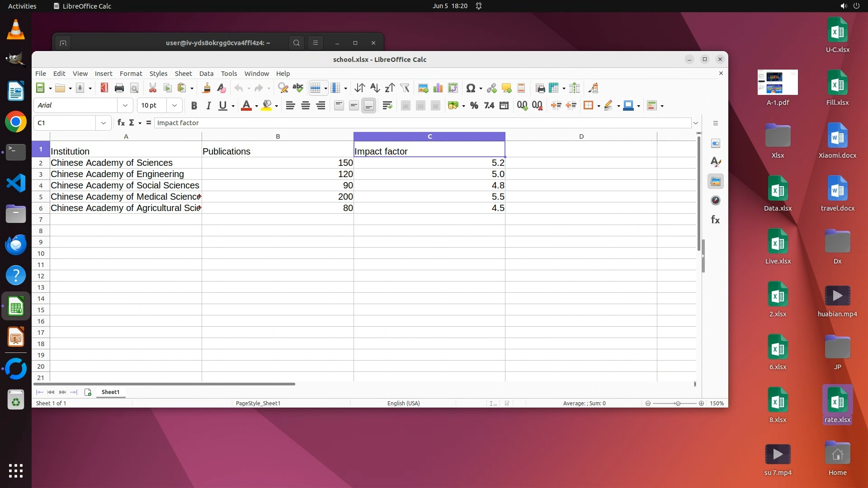868x488 pixels.
Task: Open the Function Wizard next to Name Box
Action: [x=121, y=123]
